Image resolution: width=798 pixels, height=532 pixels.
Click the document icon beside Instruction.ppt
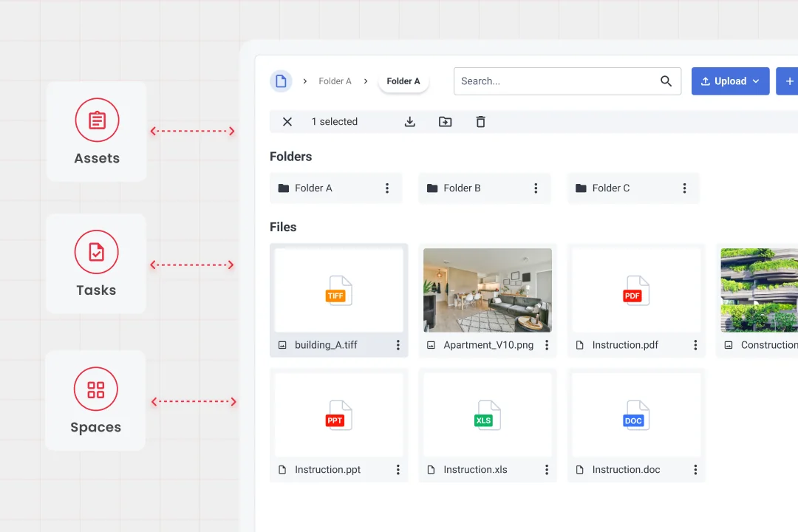(282, 470)
